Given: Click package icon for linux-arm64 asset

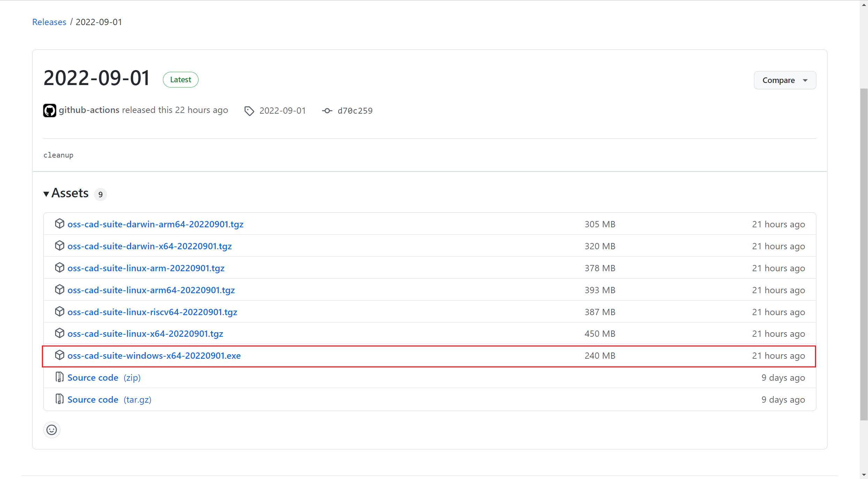Looking at the screenshot, I should (60, 289).
